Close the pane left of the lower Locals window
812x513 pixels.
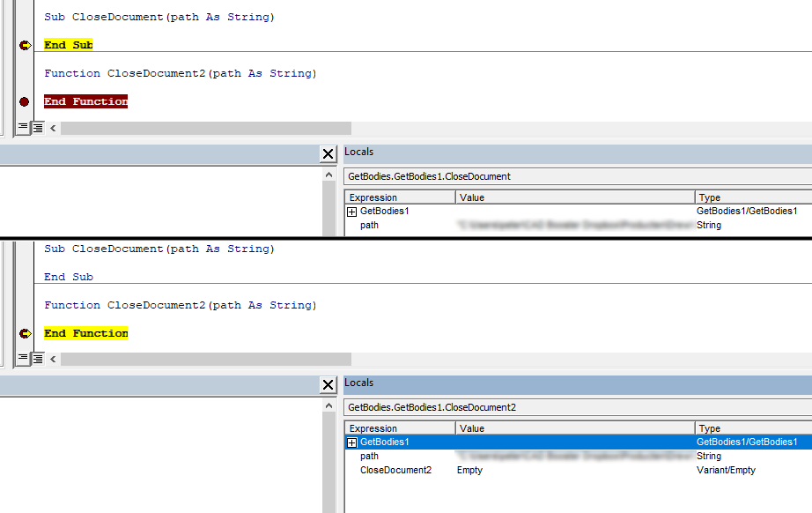[328, 385]
